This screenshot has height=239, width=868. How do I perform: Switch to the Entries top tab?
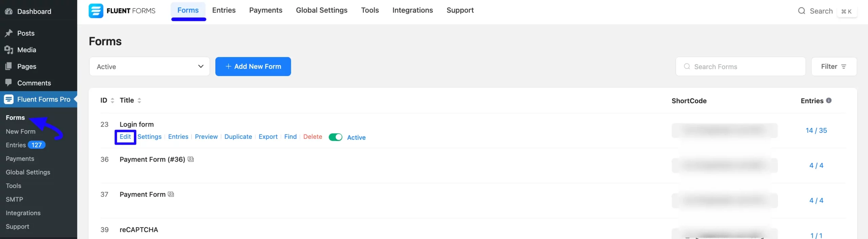(x=224, y=10)
